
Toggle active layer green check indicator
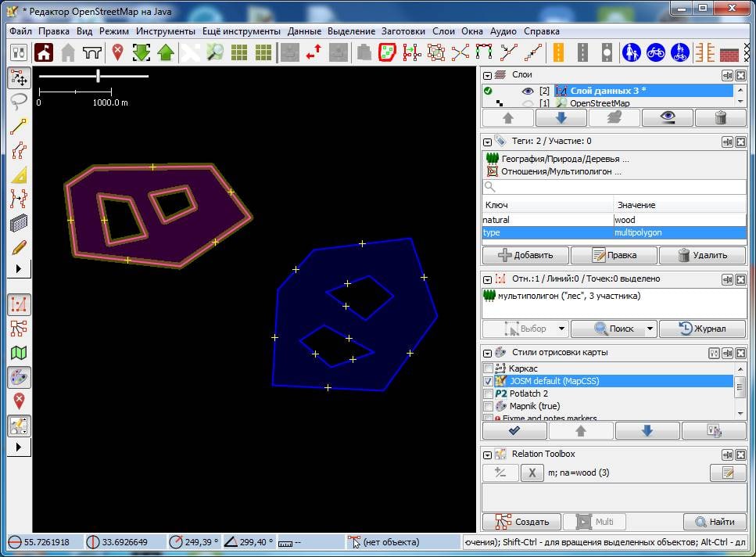(488, 91)
